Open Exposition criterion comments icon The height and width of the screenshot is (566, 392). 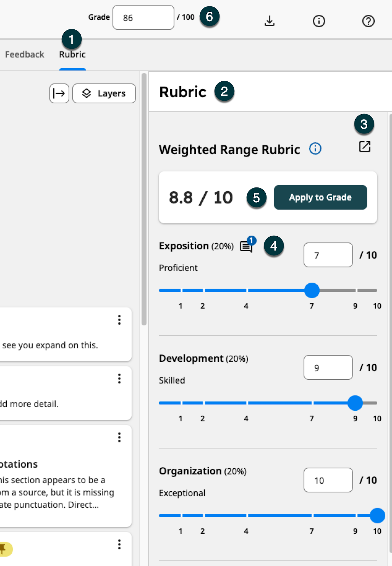247,245
